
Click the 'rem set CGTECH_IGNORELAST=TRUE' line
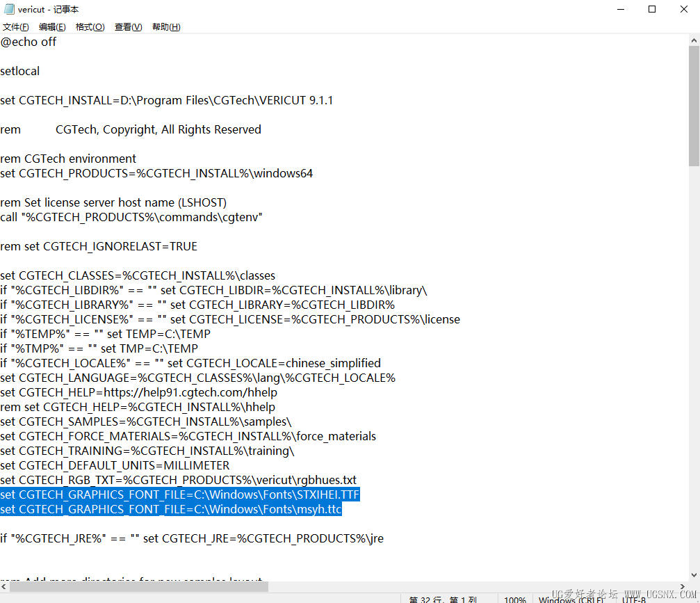pyautogui.click(x=99, y=246)
